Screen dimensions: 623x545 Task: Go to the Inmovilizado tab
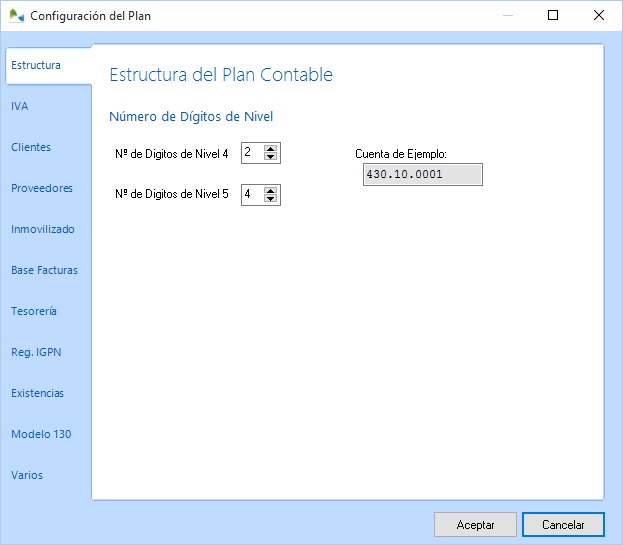pos(43,229)
